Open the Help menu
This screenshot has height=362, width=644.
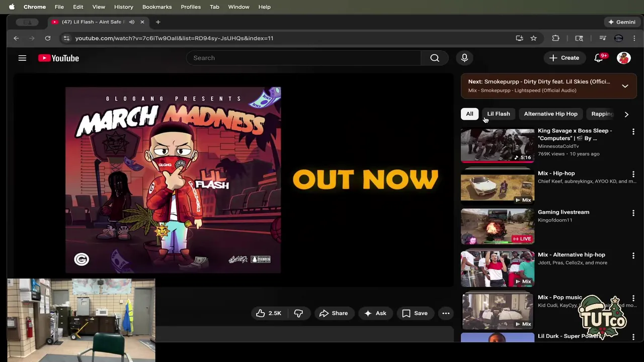coord(265,7)
